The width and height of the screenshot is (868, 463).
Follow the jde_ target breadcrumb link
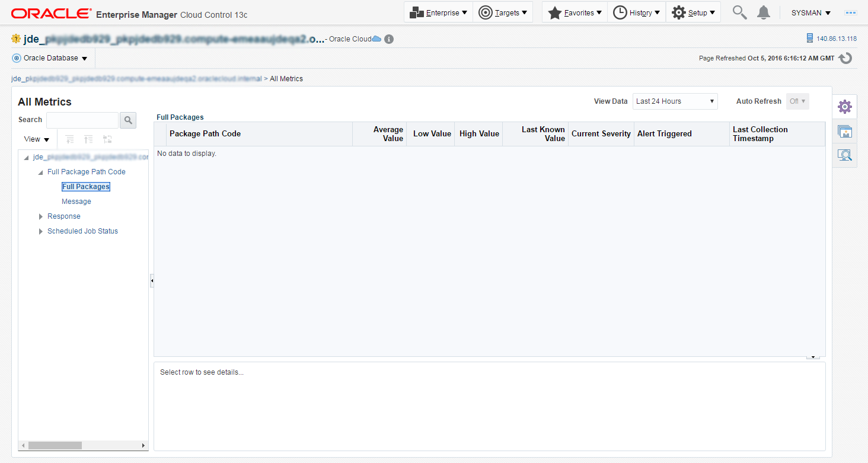(x=136, y=79)
